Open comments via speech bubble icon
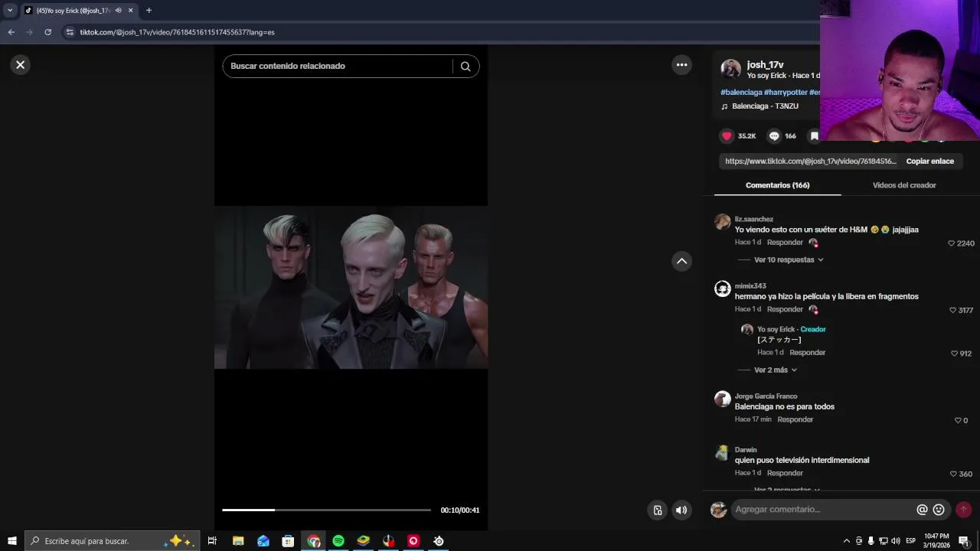The height and width of the screenshot is (551, 980). point(774,136)
